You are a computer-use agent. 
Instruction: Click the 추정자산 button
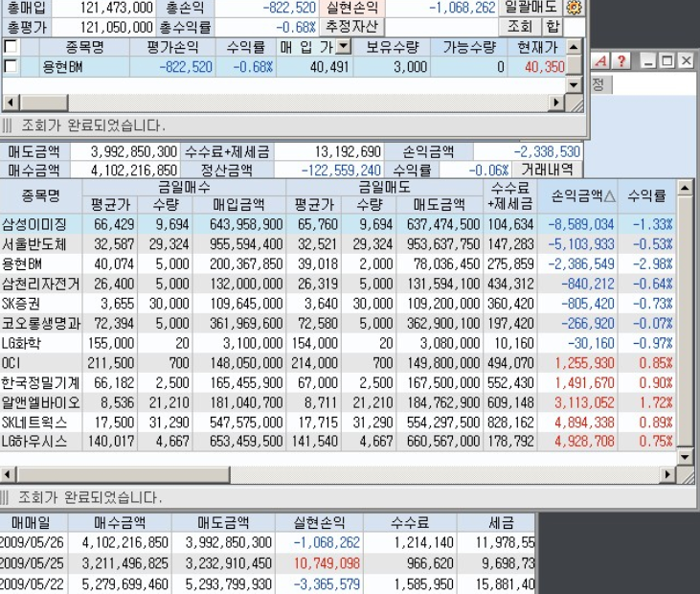click(351, 27)
